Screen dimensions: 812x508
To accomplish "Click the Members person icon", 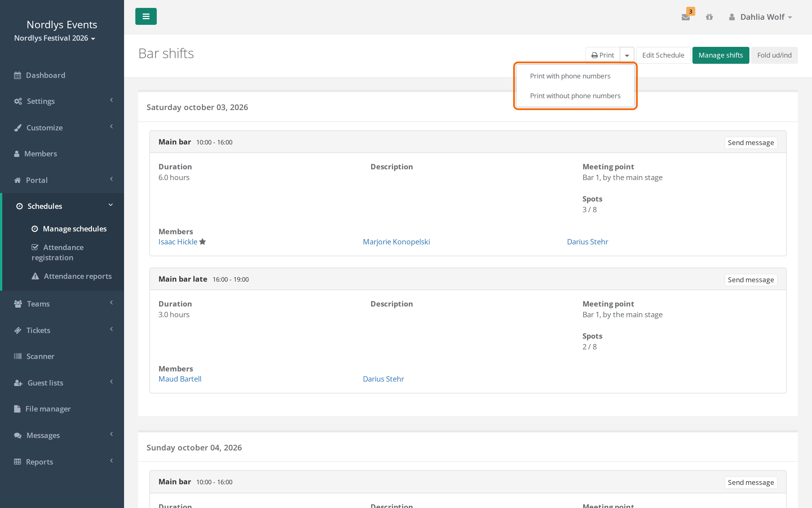I will 17,154.
